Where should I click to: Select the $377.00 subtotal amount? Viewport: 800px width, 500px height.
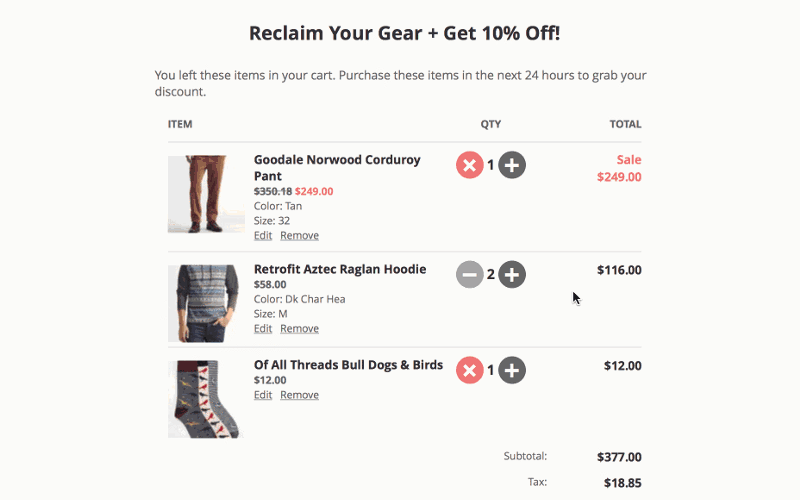coord(619,457)
